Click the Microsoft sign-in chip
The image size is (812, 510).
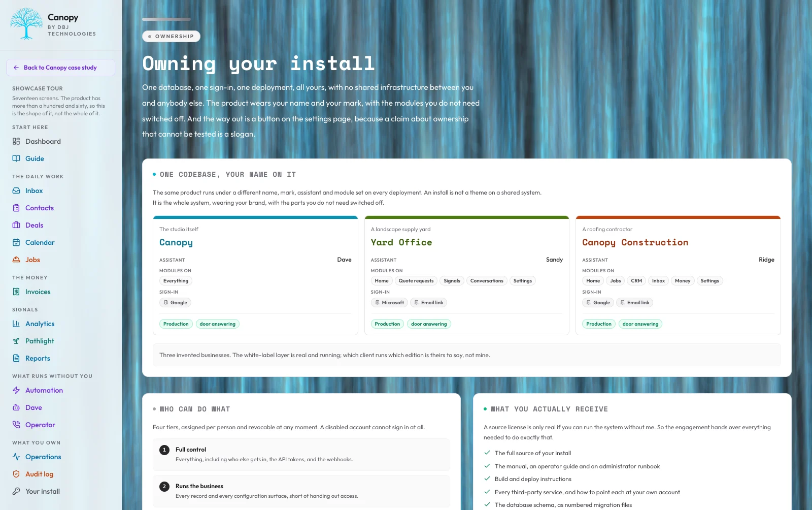point(389,303)
